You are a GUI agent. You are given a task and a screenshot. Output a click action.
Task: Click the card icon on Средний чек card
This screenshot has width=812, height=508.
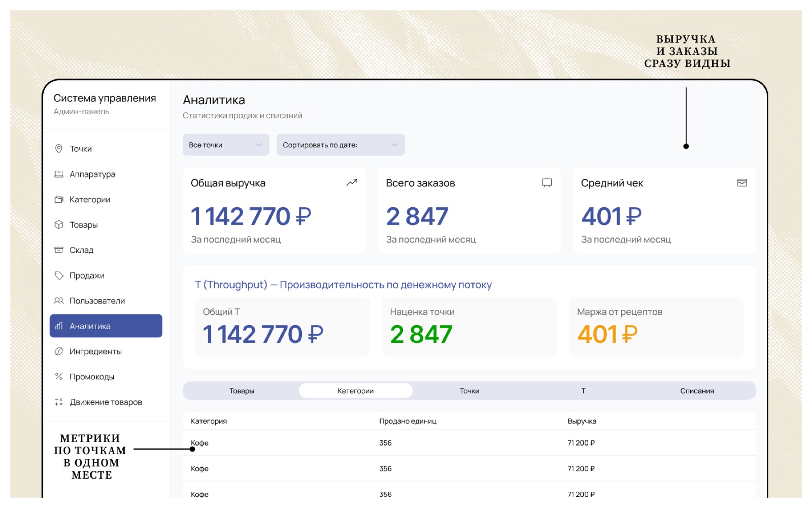point(742,182)
